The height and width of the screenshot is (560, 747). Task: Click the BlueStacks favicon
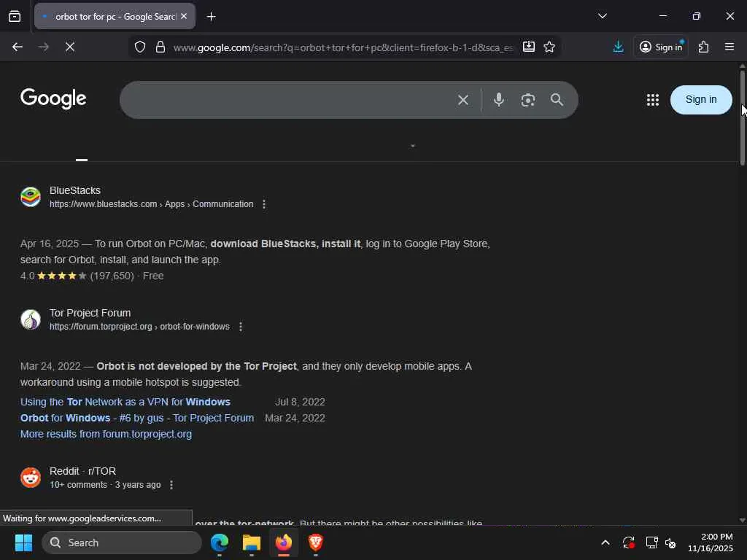(31, 197)
